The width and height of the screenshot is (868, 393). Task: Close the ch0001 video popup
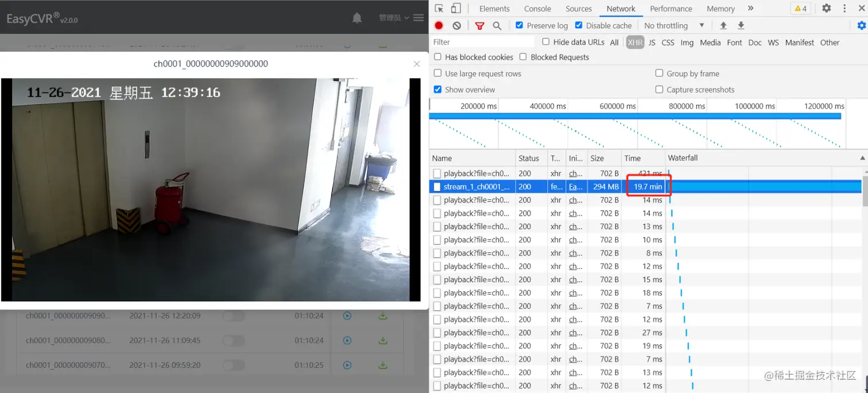click(x=417, y=64)
